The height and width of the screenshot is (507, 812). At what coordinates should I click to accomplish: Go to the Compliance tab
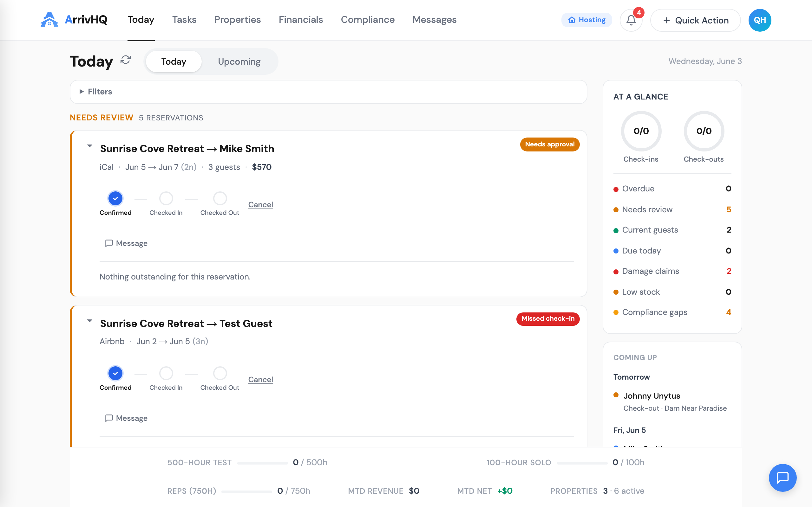368,19
